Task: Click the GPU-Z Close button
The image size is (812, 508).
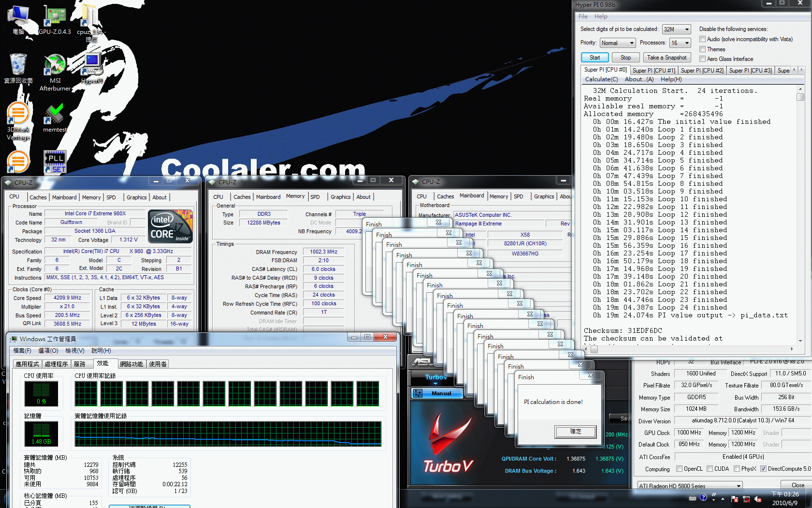Action: 797,485
